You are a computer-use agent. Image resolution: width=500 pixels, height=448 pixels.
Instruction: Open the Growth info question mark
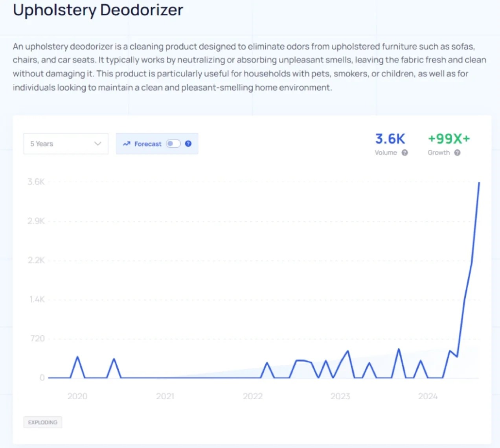point(457,153)
